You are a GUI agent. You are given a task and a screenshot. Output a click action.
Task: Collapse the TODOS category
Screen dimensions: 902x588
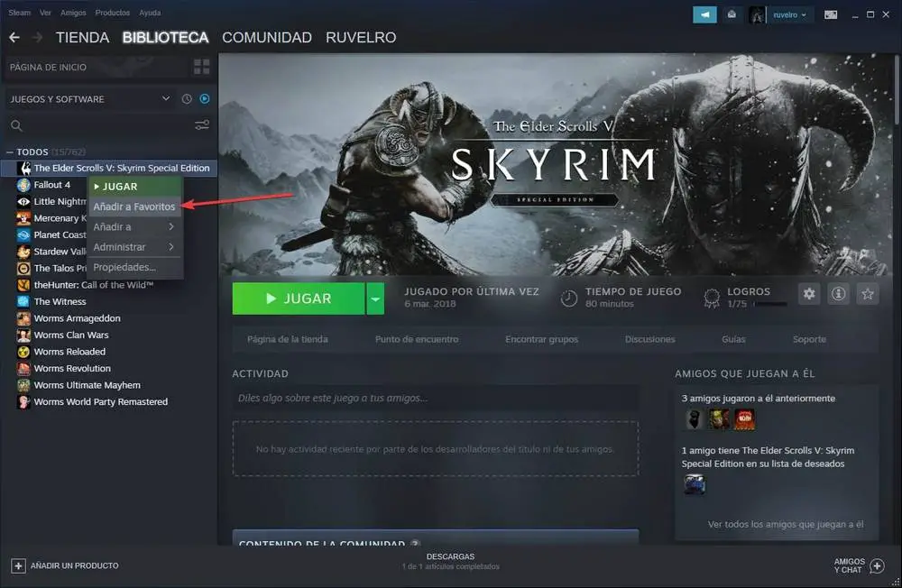(10, 152)
